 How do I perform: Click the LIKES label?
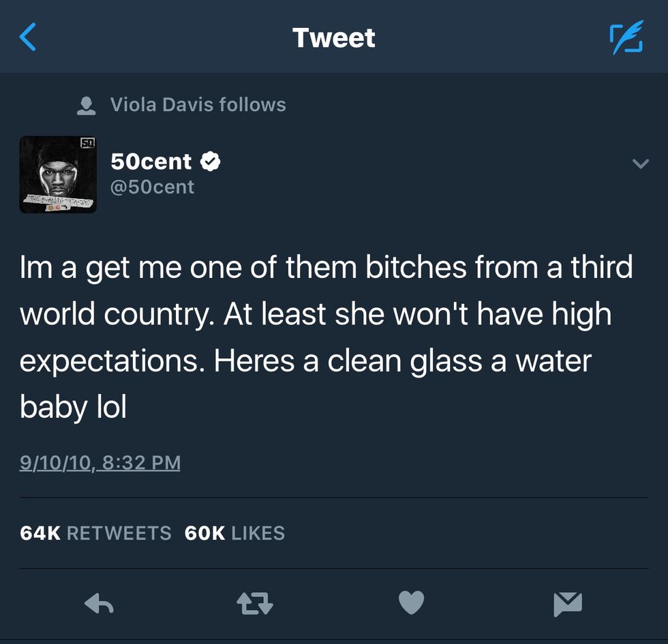click(x=258, y=533)
